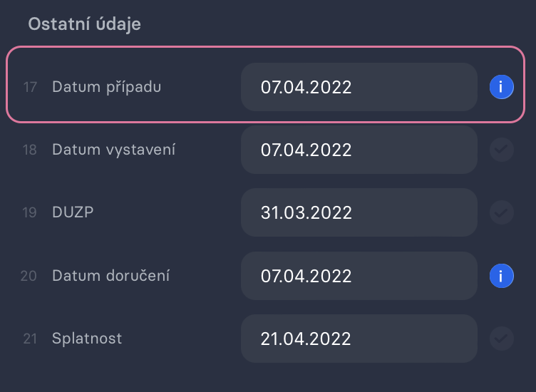Confirm DUZP with its checkmark icon
This screenshot has width=536, height=392.
coord(502,212)
